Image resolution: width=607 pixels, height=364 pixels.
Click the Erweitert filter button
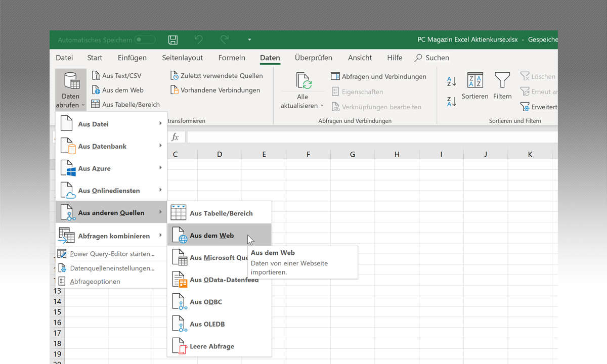pos(539,107)
